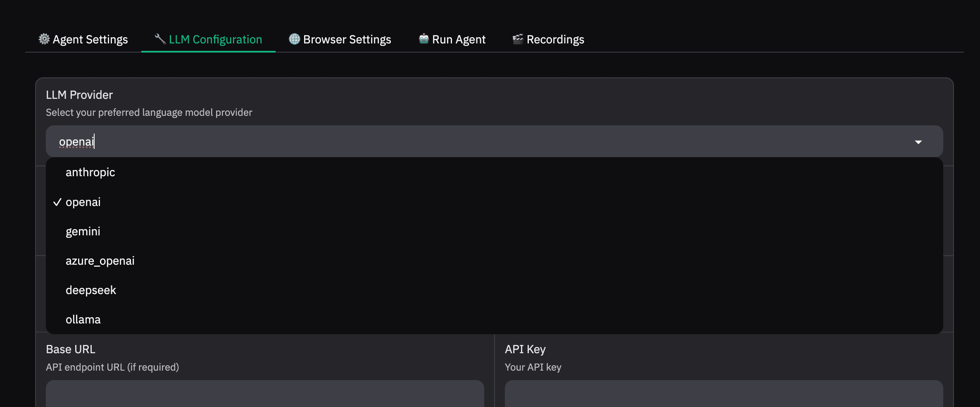Click the robot icon beside Run Agent
The image size is (980, 407).
click(x=423, y=39)
